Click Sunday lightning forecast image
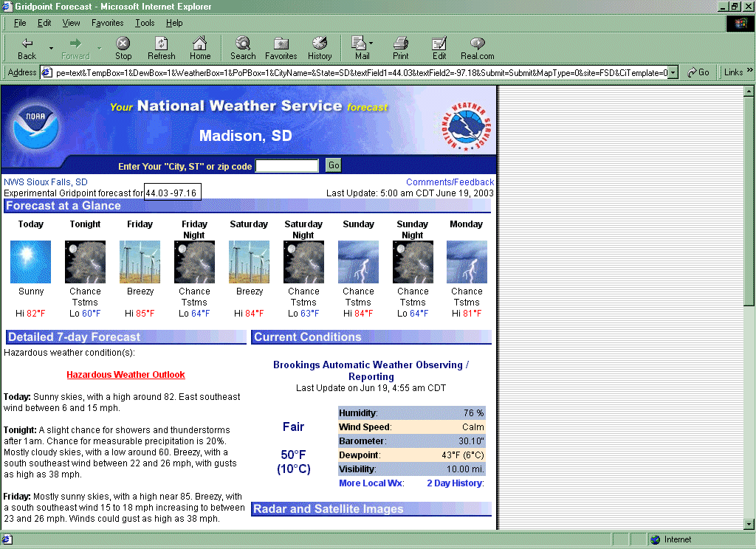Screen dimensions: 756x549 click(358, 262)
